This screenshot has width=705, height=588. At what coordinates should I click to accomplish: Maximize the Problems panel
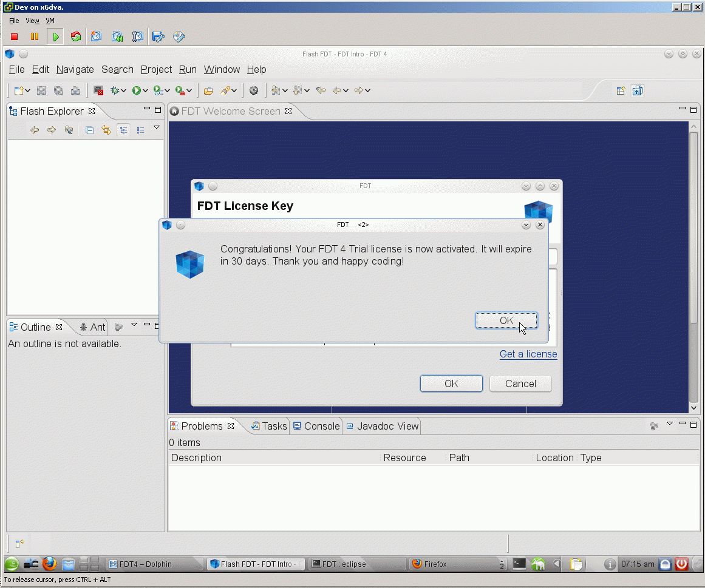coord(693,424)
